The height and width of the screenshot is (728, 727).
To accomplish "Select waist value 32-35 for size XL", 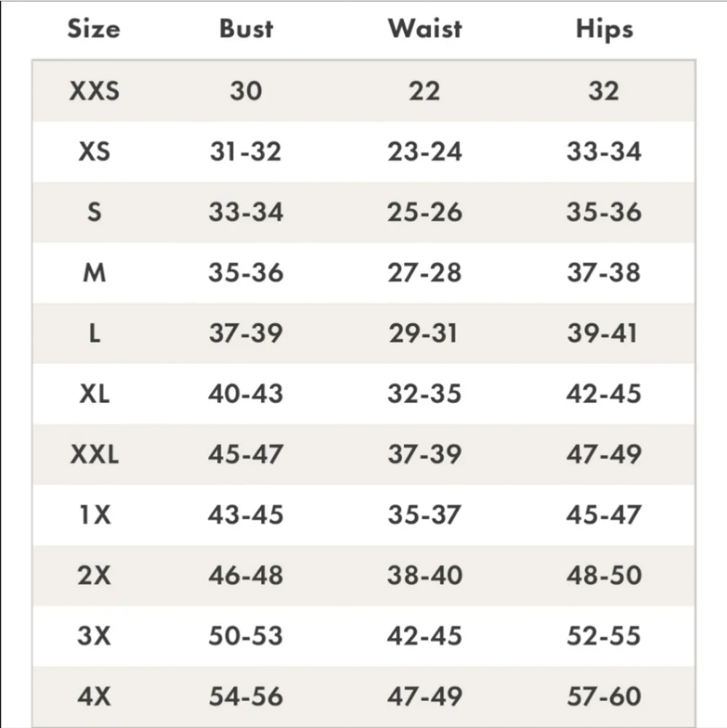I will (424, 394).
